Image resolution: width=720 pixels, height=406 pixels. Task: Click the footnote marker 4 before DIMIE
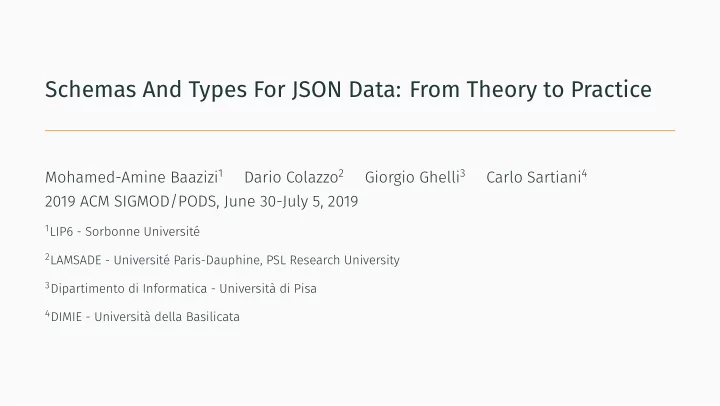(x=47, y=314)
